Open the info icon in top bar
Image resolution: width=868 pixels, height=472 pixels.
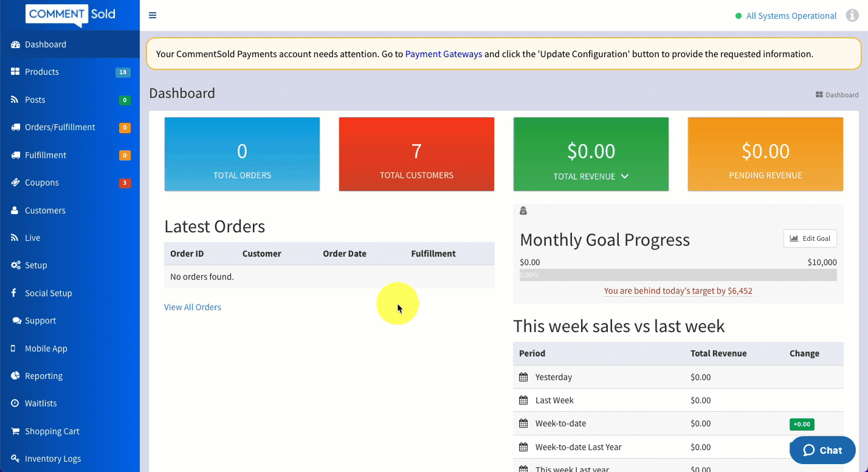click(x=852, y=16)
